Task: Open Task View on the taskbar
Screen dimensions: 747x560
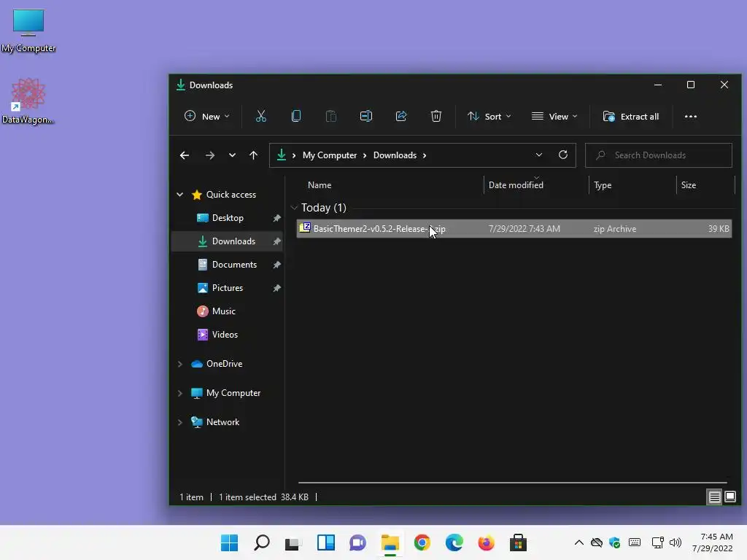Action: click(293, 542)
